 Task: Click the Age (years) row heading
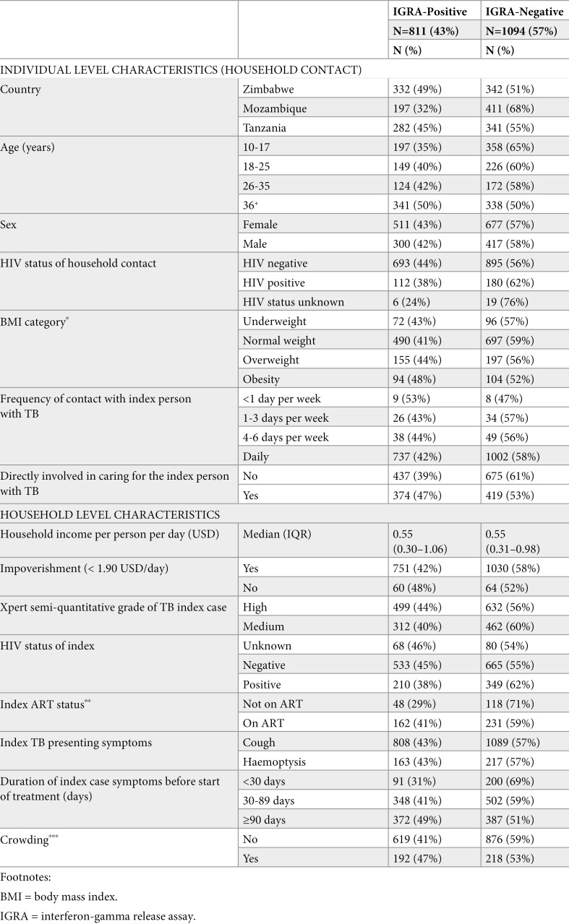[28, 147]
